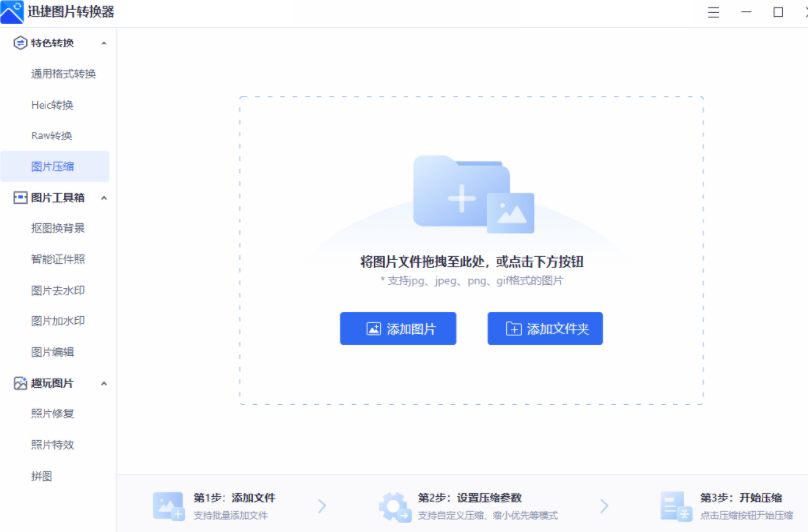Minimize the 迅捷图片转换器 window
The image size is (808, 532).
click(x=746, y=11)
